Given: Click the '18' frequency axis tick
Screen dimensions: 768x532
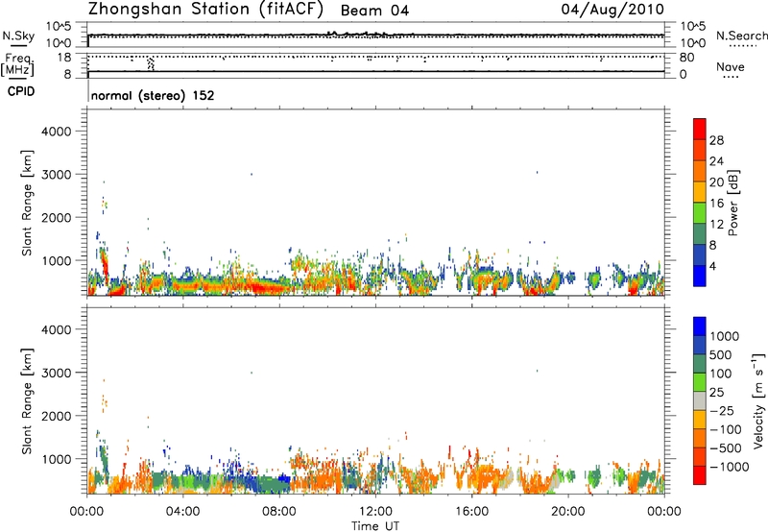Looking at the screenshot, I should tap(65, 57).
